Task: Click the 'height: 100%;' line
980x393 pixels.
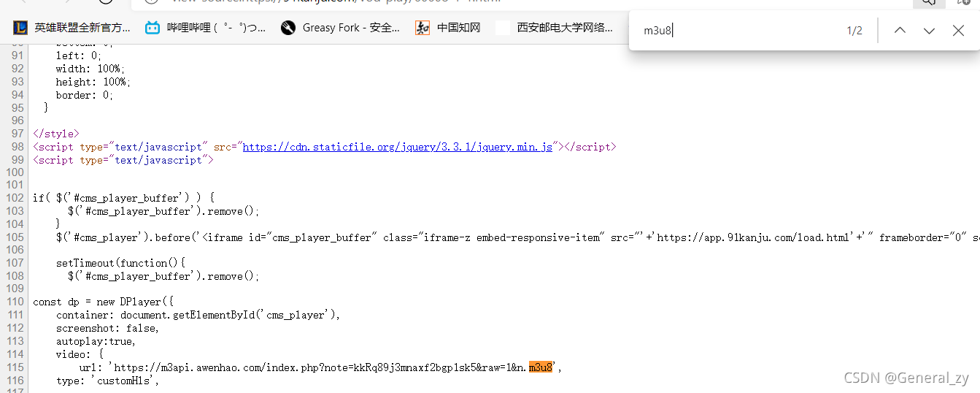Action: 93,82
